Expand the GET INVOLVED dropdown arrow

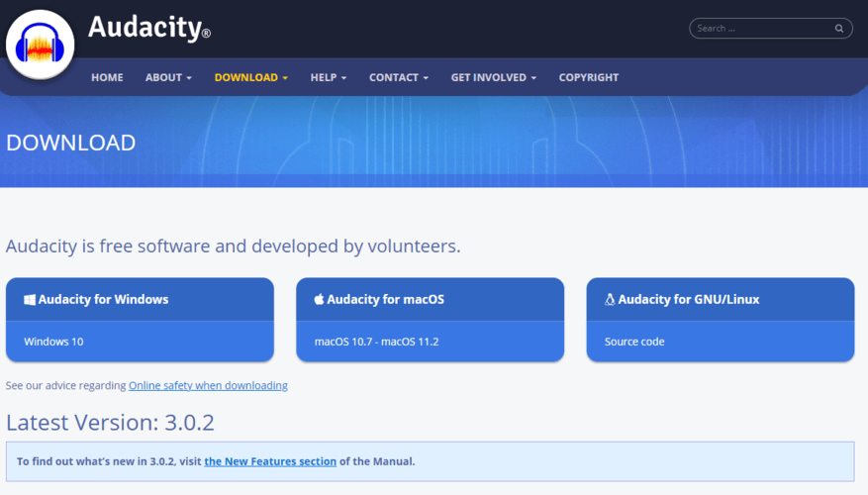[533, 78]
